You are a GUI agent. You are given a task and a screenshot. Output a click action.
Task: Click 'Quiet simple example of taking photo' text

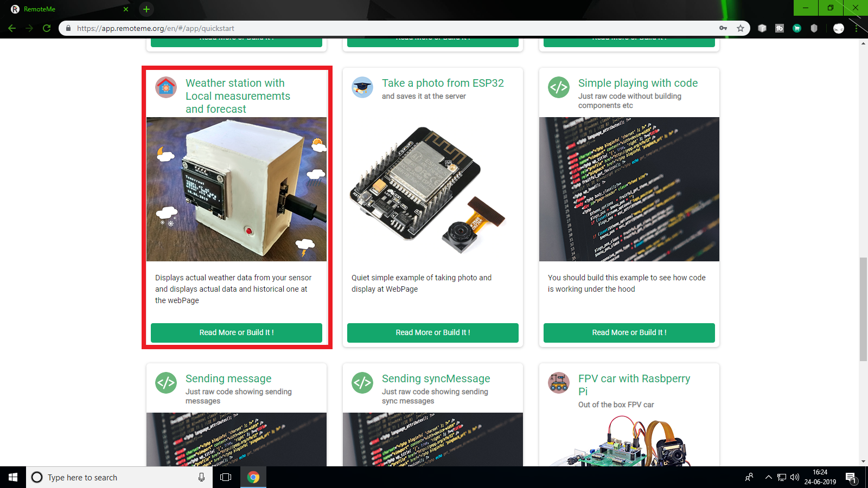[422, 283]
